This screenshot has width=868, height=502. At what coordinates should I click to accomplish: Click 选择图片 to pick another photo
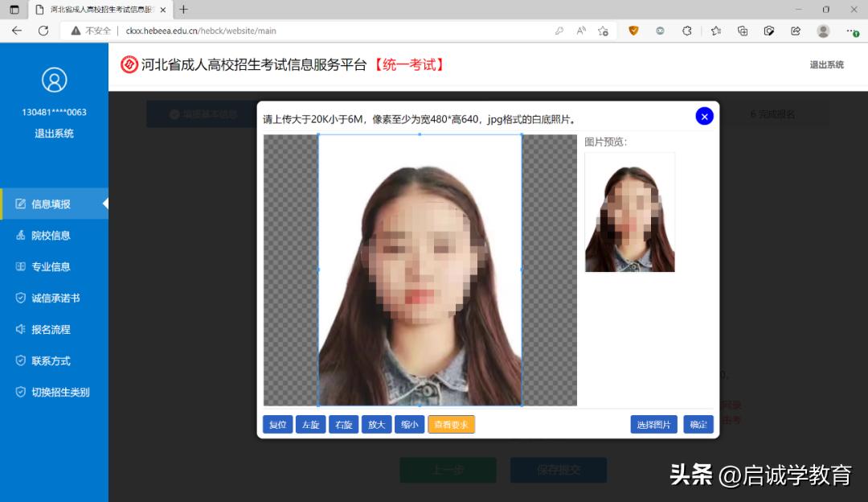coord(653,424)
